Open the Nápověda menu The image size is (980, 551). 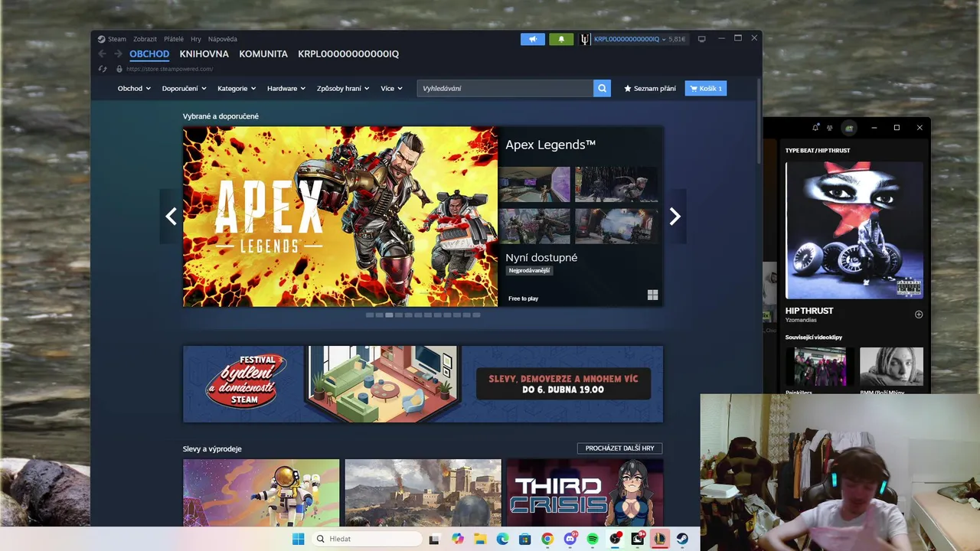(223, 39)
